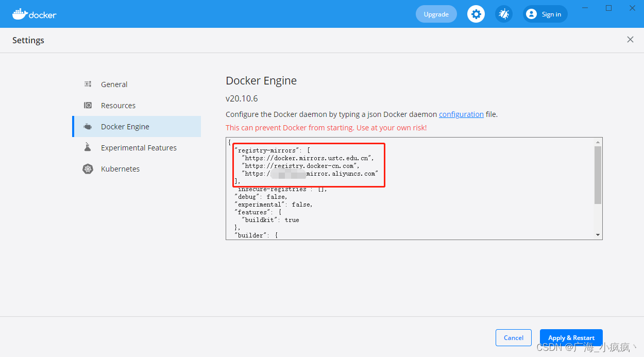This screenshot has width=644, height=357.
Task: Switch to the Kubernetes settings section
Action: (x=121, y=168)
